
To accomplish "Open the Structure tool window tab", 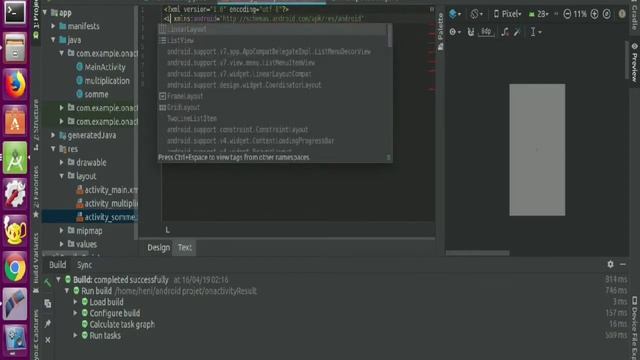I will tap(36, 124).
